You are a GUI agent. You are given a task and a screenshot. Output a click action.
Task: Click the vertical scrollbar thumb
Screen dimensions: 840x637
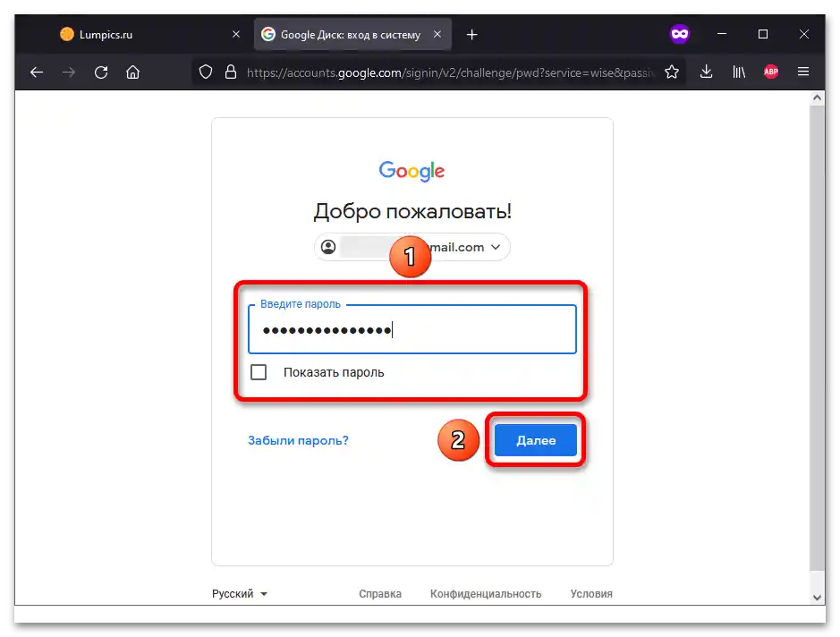pos(817,338)
